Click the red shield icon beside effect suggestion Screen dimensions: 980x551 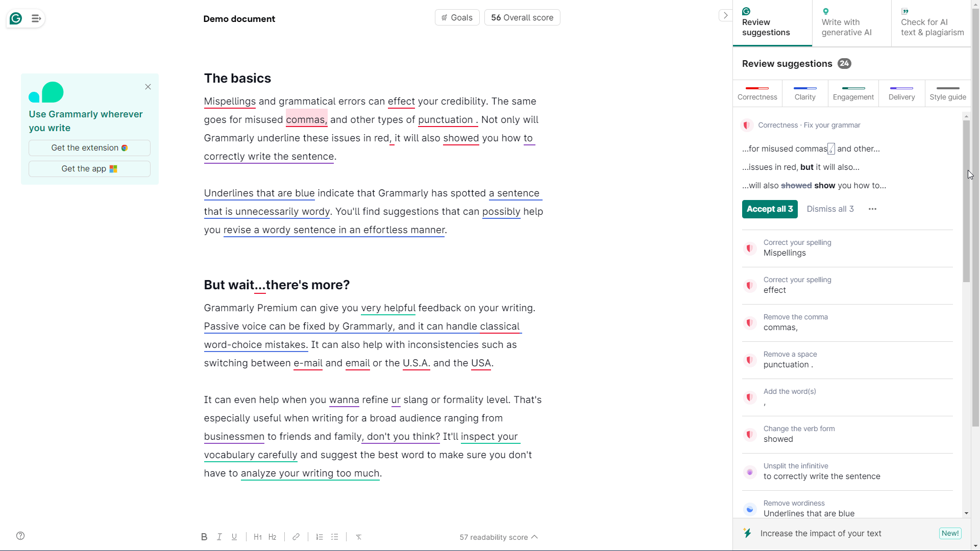[750, 286]
